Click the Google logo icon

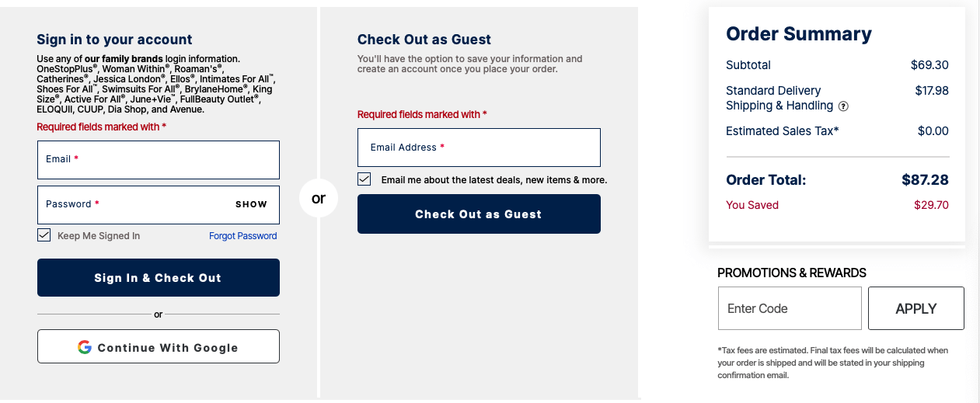(85, 347)
